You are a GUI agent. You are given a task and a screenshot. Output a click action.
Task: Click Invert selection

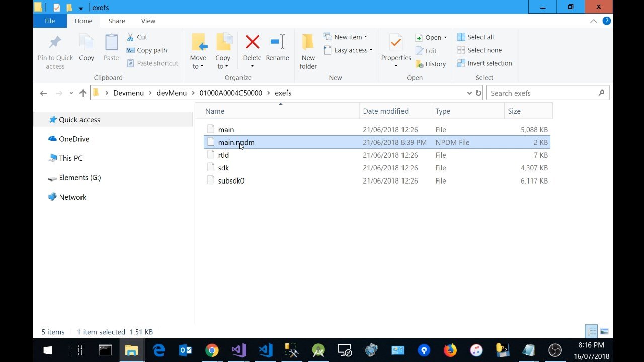485,63
